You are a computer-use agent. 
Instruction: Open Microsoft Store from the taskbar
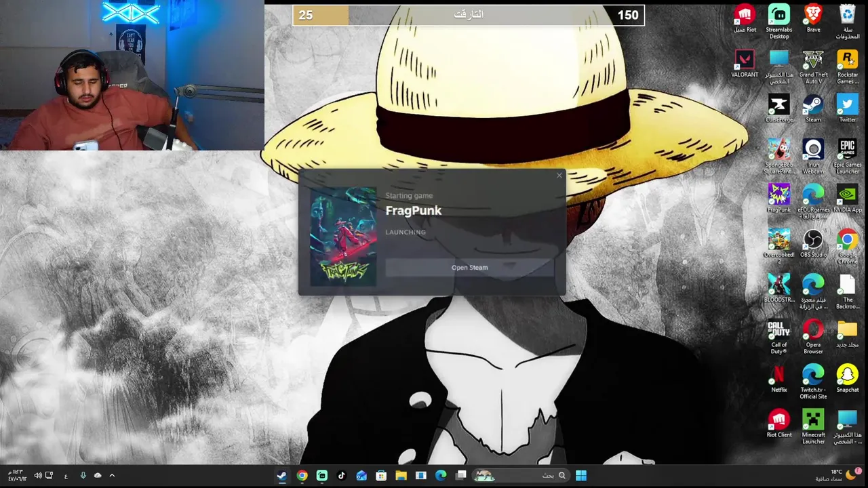pos(381,475)
